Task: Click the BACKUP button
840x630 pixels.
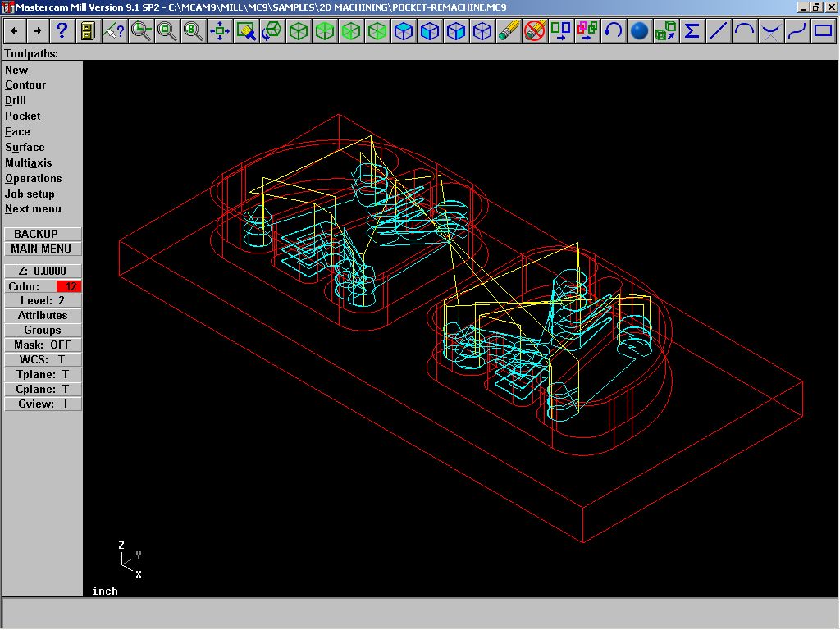Action: tap(43, 234)
